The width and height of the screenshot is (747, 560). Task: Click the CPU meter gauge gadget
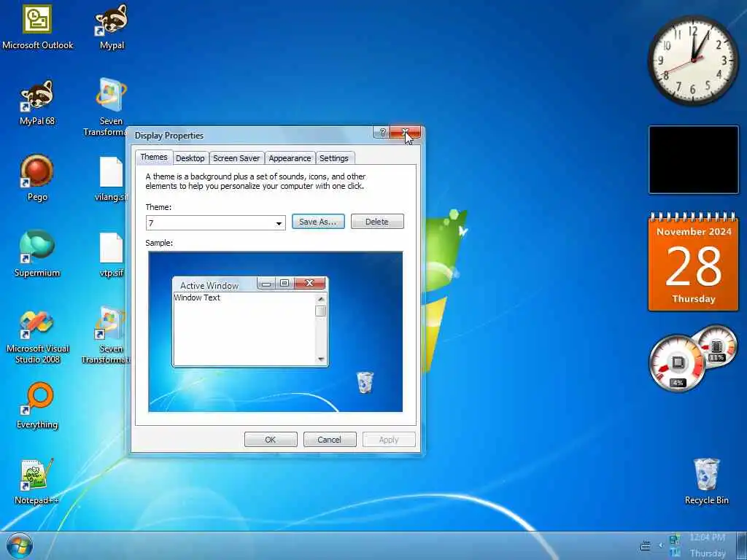tap(677, 364)
